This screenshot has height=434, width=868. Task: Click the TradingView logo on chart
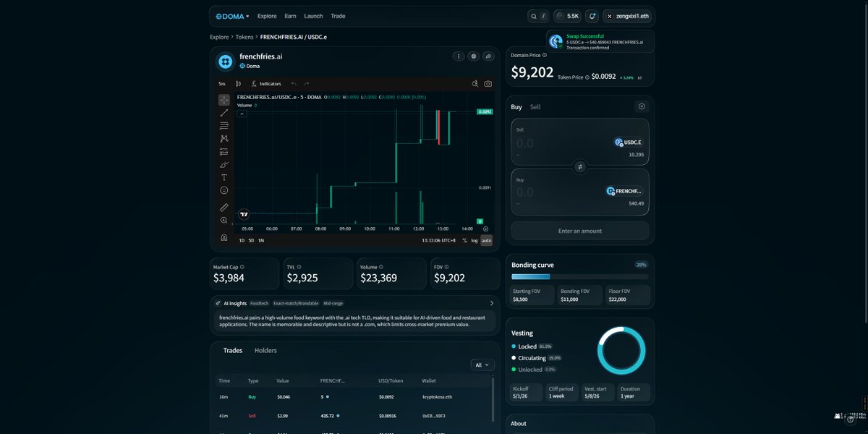pos(244,214)
